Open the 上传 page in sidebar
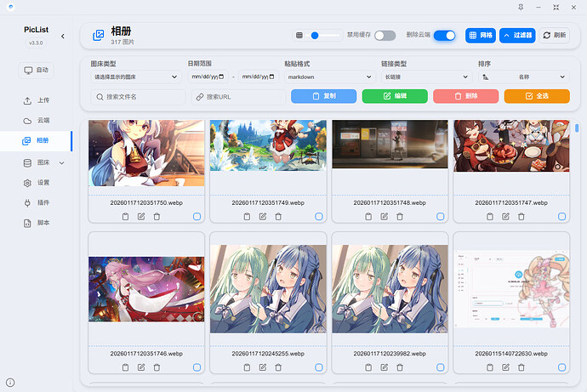Screen dimensions: 587x392 (36, 100)
